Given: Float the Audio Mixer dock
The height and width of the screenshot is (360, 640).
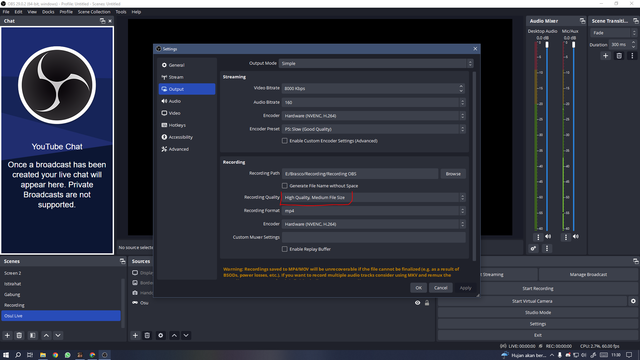Looking at the screenshot, I should pyautogui.click(x=582, y=21).
